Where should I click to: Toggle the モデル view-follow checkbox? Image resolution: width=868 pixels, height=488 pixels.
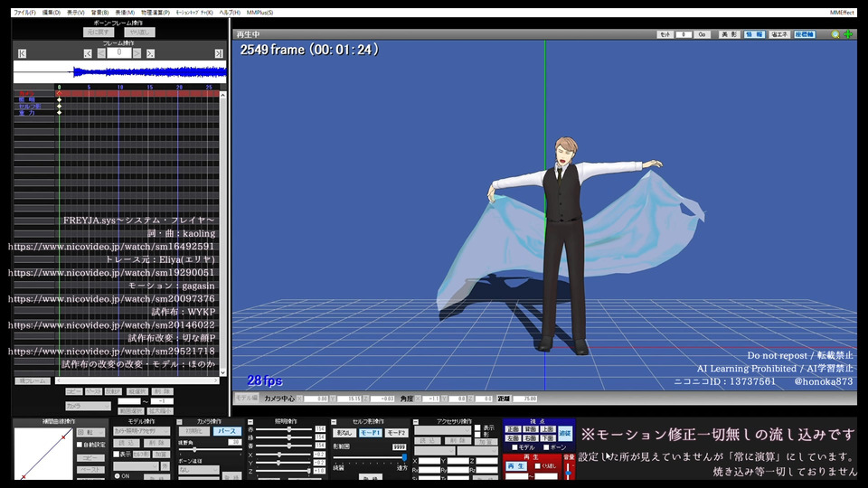(514, 447)
